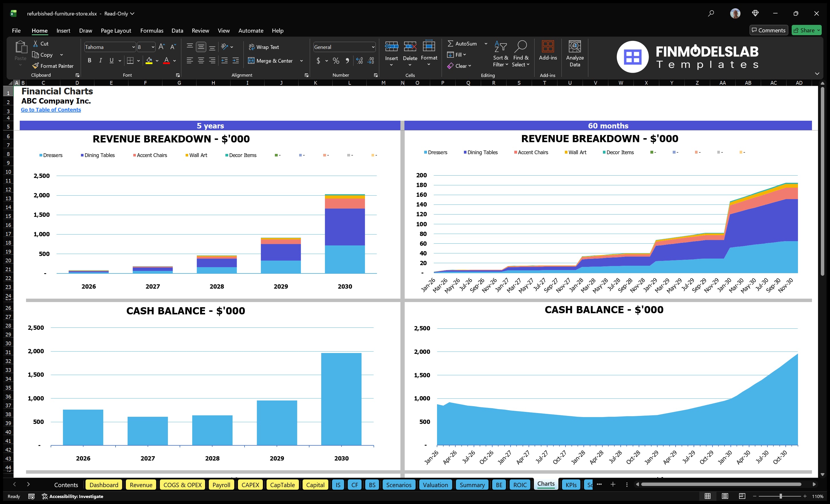Image resolution: width=830 pixels, height=504 pixels.
Task: Launch Analyze Data add-in
Action: 575,54
